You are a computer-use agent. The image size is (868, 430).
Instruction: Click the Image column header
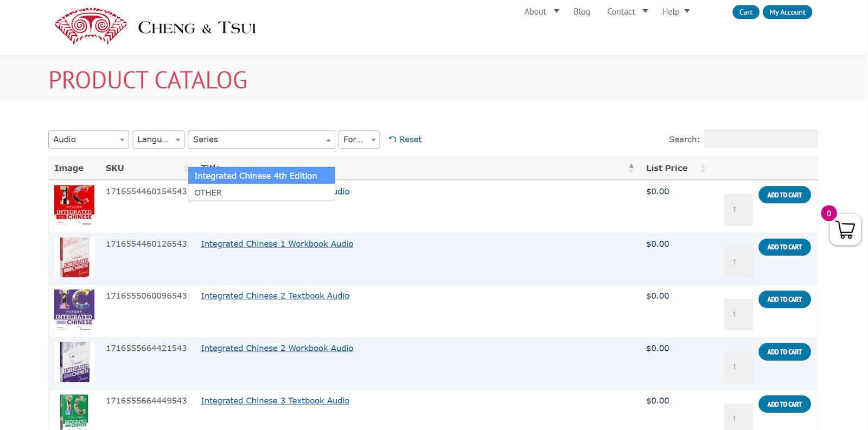click(69, 168)
